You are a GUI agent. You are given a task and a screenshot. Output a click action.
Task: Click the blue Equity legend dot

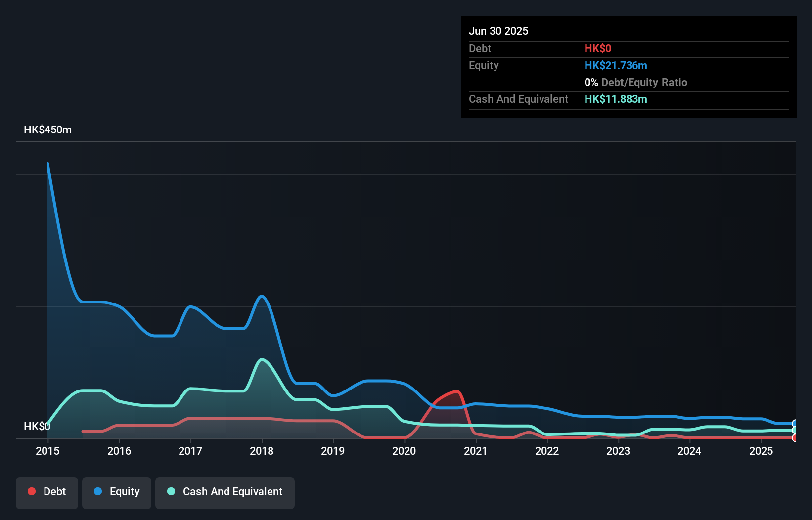coord(97,491)
